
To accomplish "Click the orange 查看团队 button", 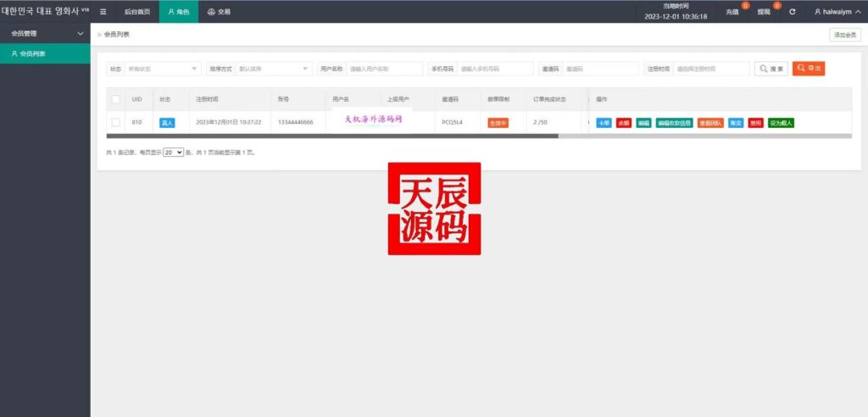I will pyautogui.click(x=711, y=123).
